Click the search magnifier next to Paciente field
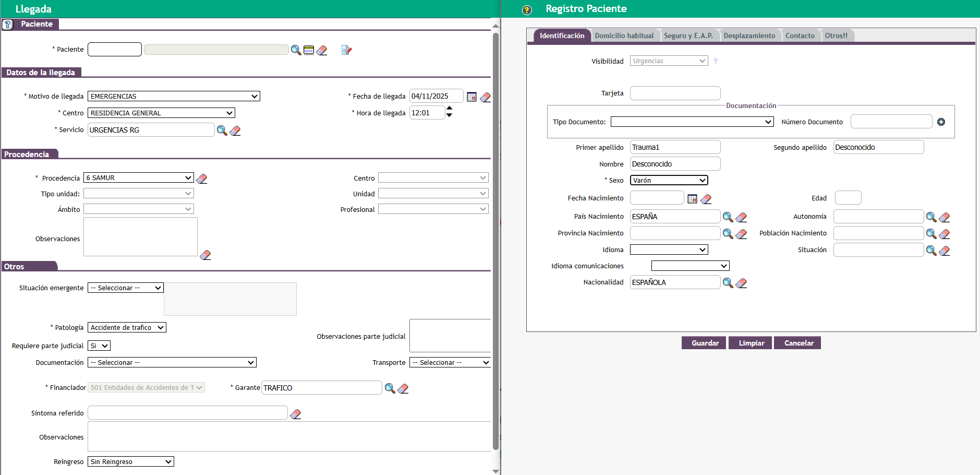 [x=296, y=50]
